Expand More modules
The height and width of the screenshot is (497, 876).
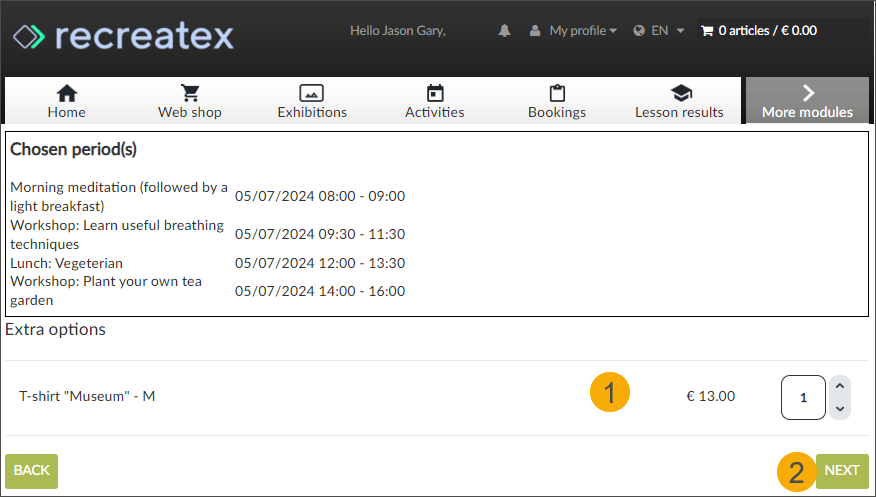click(x=807, y=101)
